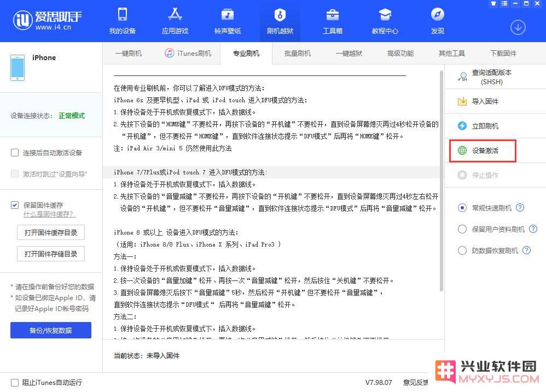Click 当前状态: 未导入固件 status text
This screenshot has width=546, height=392.
[x=147, y=355]
